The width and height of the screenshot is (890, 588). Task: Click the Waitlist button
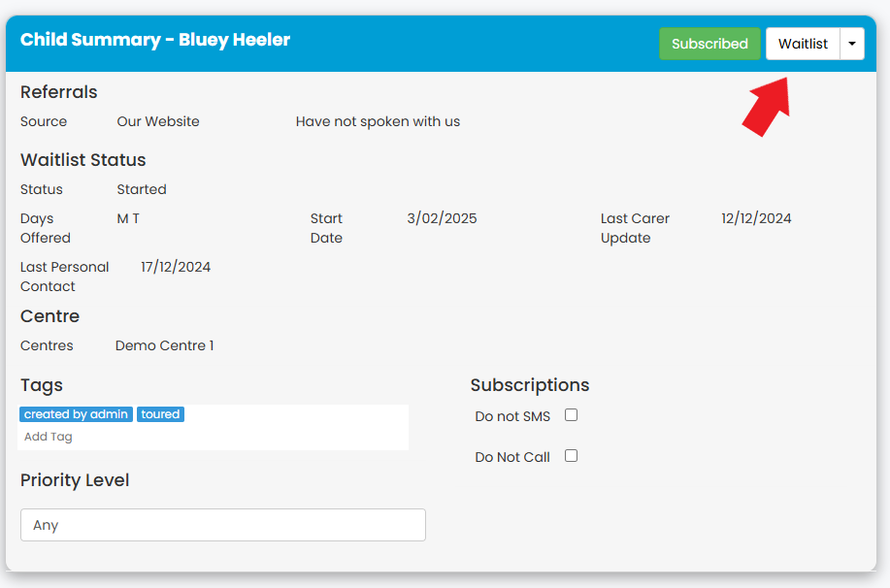coord(803,44)
